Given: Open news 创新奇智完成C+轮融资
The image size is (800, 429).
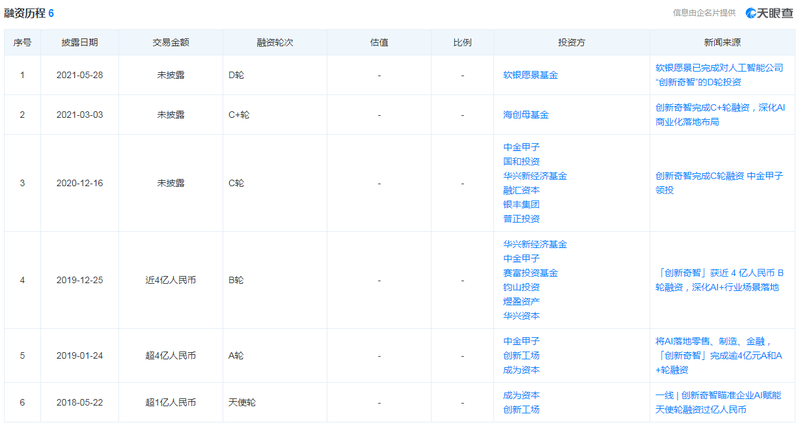Looking at the screenshot, I should click(x=720, y=115).
